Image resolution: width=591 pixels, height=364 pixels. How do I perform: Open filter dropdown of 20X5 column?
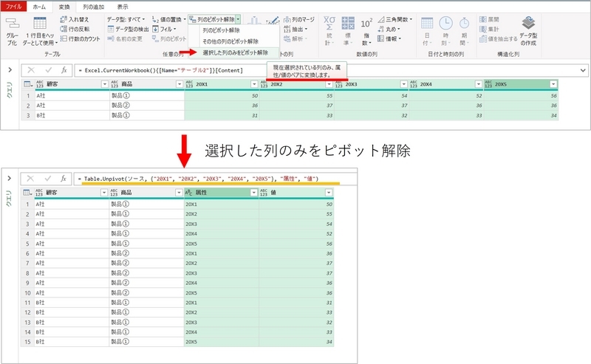[x=553, y=84]
